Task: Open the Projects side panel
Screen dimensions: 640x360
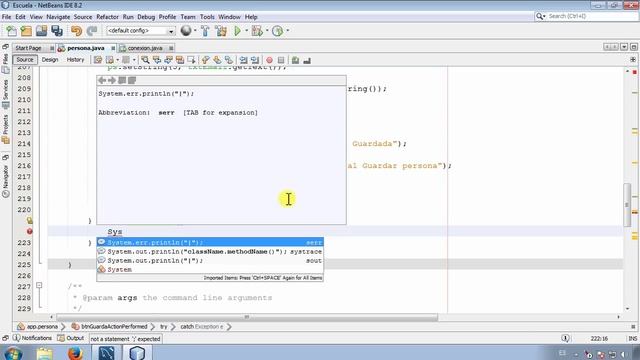Action: coord(5,129)
